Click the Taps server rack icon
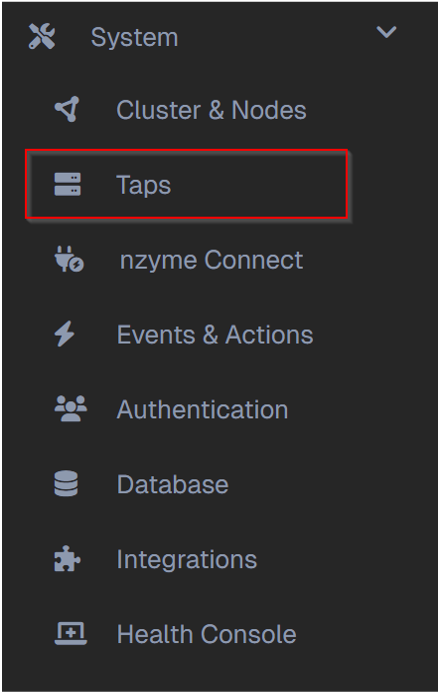This screenshot has height=693, width=440. [x=67, y=184]
